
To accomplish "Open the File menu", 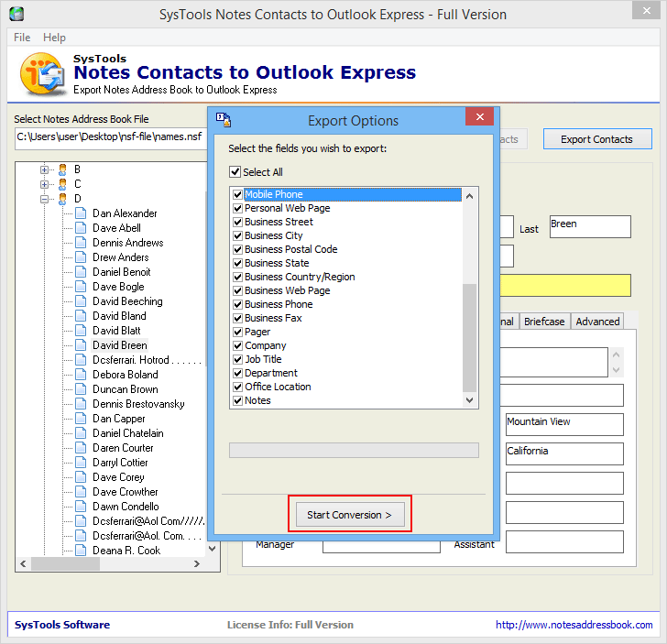I will (x=22, y=38).
